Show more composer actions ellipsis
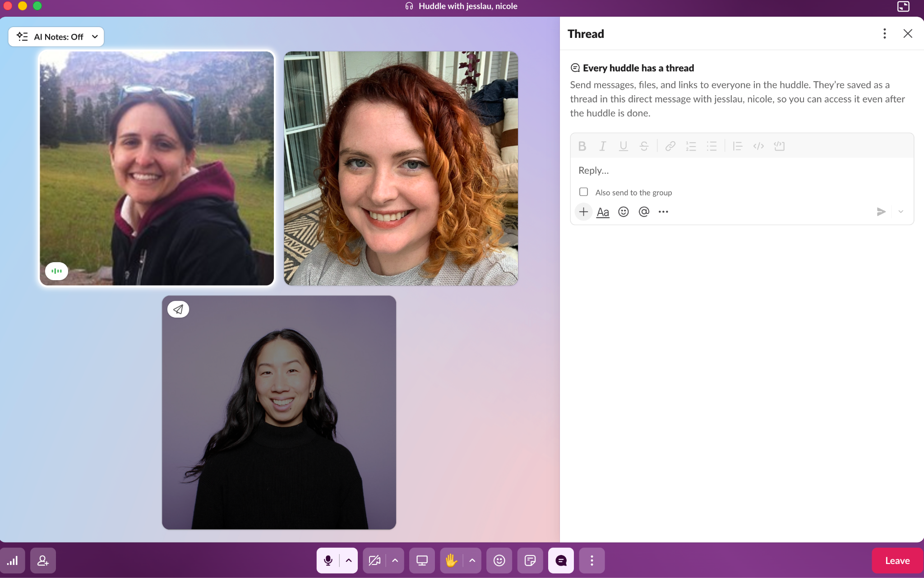This screenshot has width=924, height=578. tap(663, 212)
